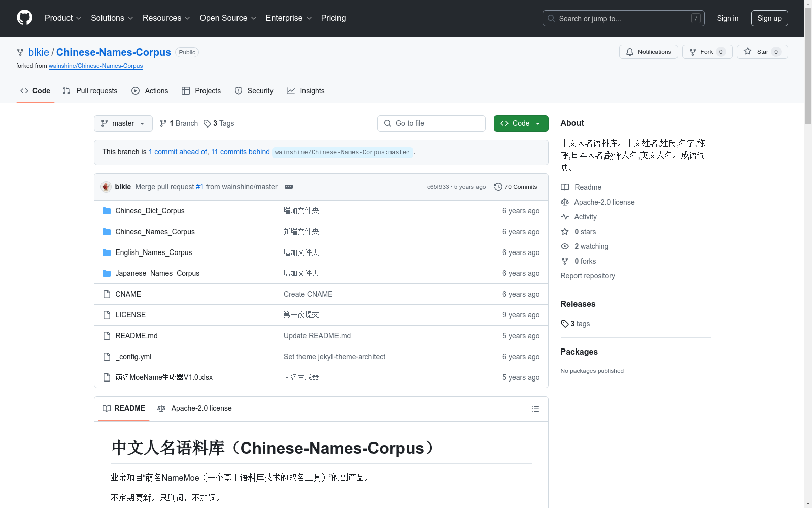Open the README.md file

point(137,336)
